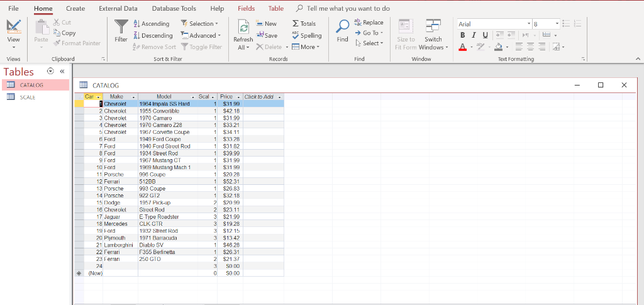Select the 1964 Impala SS Hard cell
The height and width of the screenshot is (305, 644).
point(167,104)
